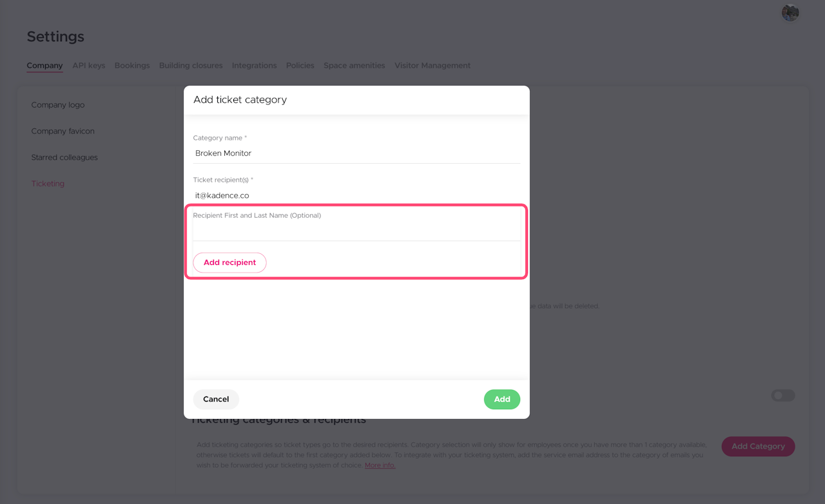This screenshot has height=504, width=825.
Task: Select Ticketing in the sidebar
Action: [x=48, y=184]
